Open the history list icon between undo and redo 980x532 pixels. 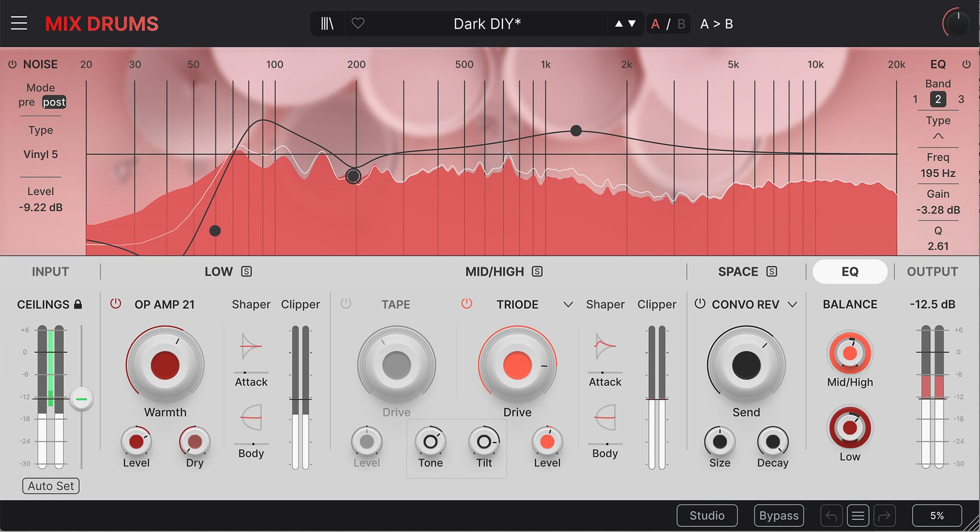click(858, 515)
